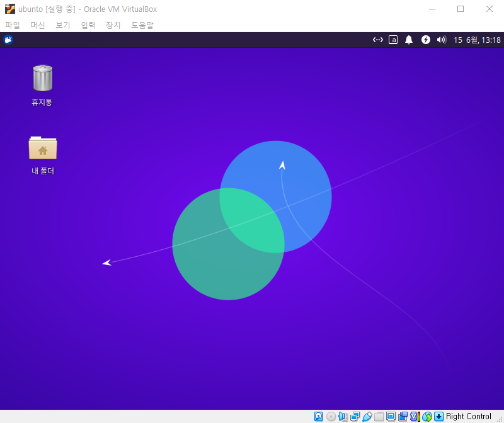Click the network adapters indicator in status bar
The image size is (504, 423).
pos(355,417)
